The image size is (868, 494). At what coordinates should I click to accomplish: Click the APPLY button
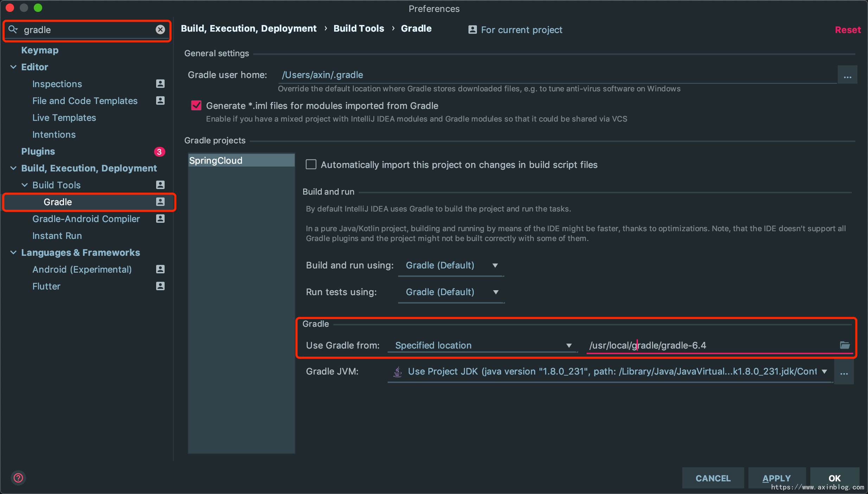click(777, 478)
